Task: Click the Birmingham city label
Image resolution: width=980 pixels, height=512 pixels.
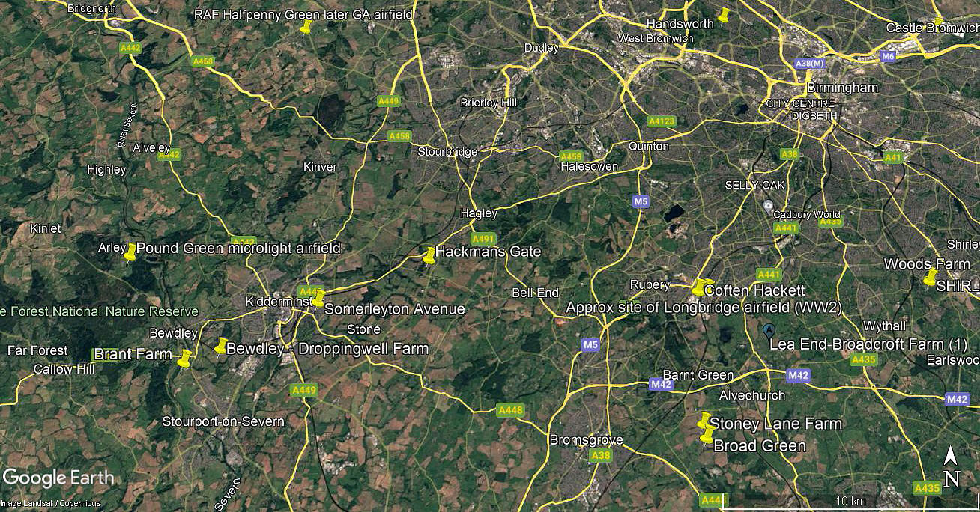Action: [x=842, y=88]
